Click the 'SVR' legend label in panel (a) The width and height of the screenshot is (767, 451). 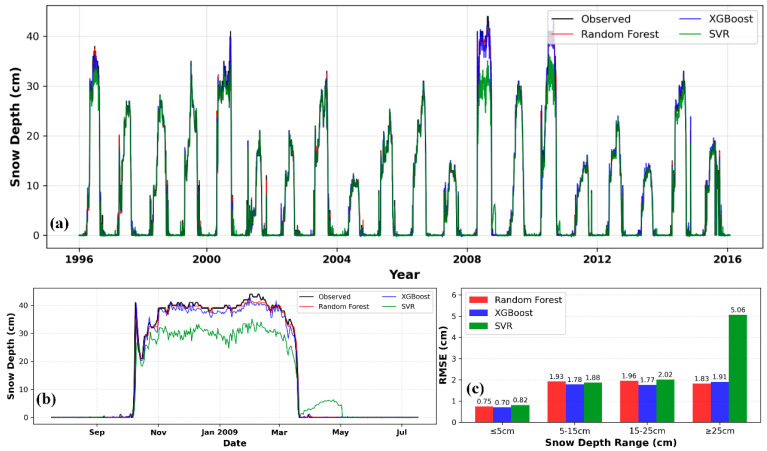[719, 34]
